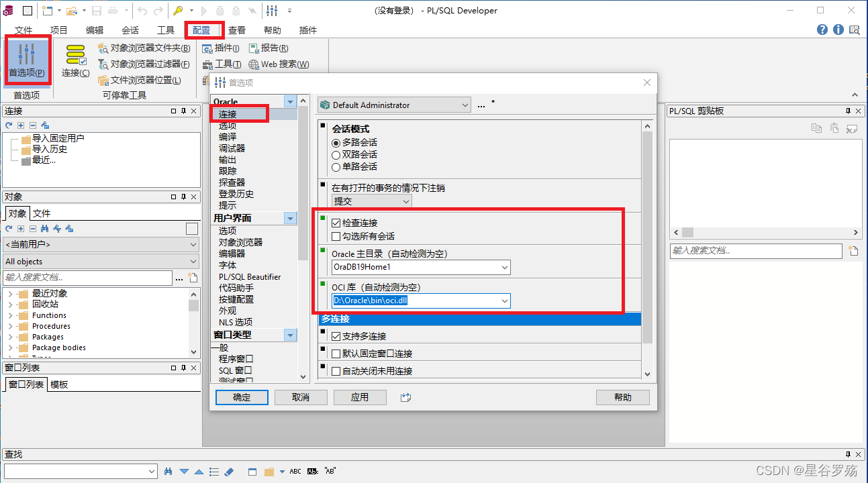Check the 勾选所有会话 checkbox
The width and height of the screenshot is (868, 483).
pyautogui.click(x=336, y=236)
